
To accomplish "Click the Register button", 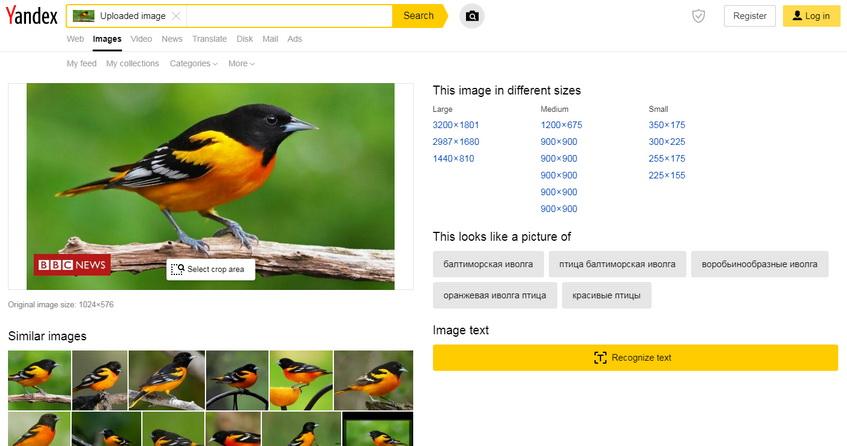I will point(749,16).
